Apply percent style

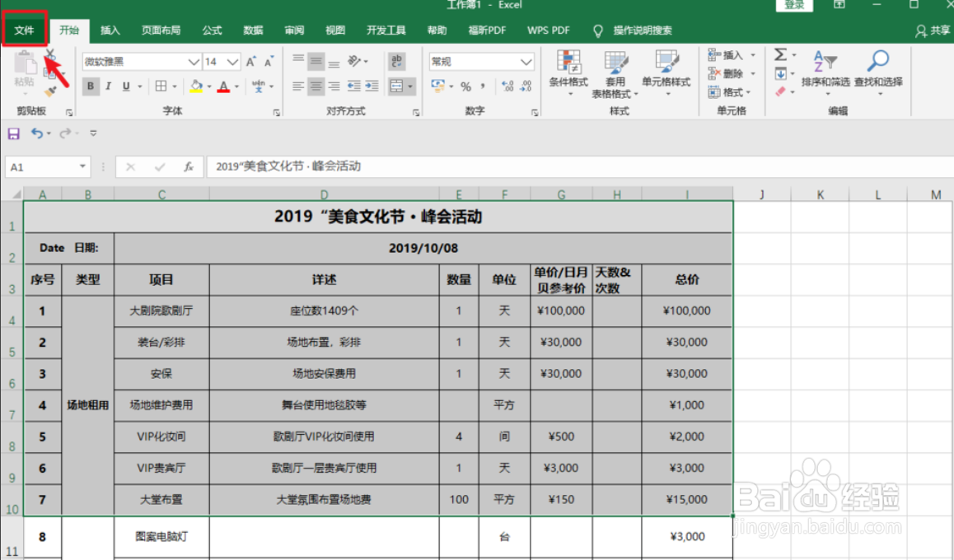466,86
